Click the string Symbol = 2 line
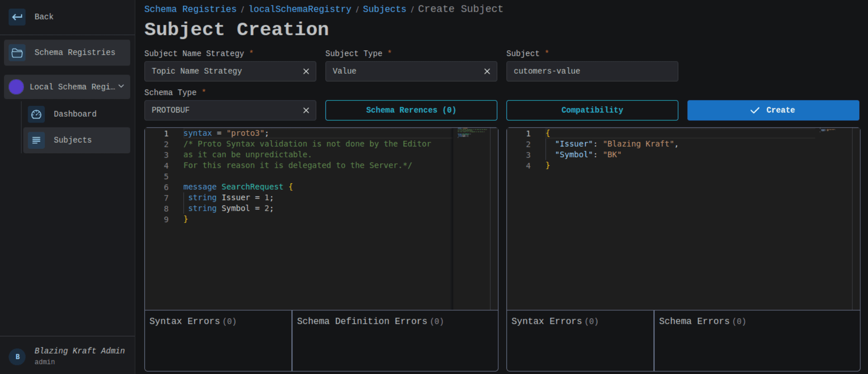 [231, 208]
